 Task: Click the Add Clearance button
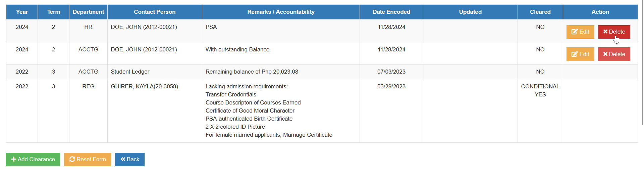click(x=33, y=160)
